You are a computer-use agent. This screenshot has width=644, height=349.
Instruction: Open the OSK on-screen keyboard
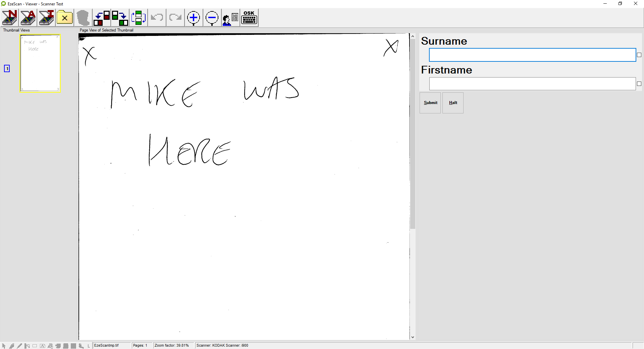249,18
